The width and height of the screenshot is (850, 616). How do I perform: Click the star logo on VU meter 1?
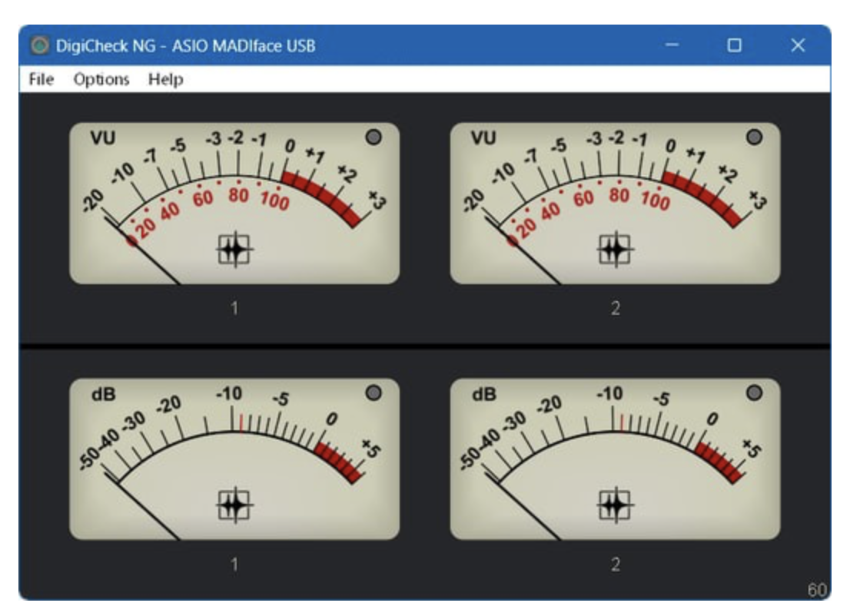(234, 249)
